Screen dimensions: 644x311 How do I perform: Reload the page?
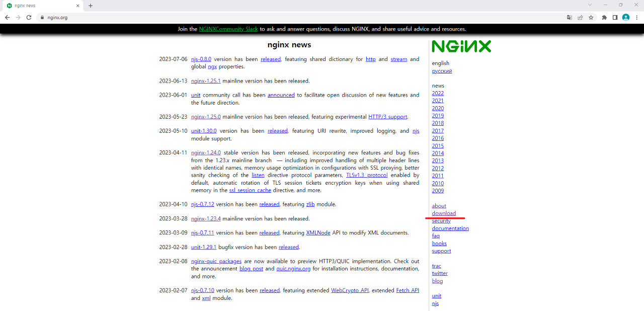(x=29, y=17)
